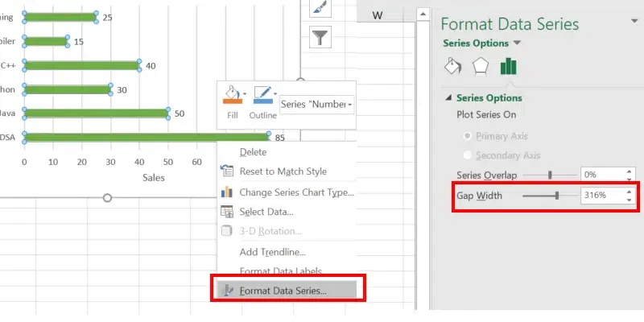Click the Outline pen icon

pos(262,95)
